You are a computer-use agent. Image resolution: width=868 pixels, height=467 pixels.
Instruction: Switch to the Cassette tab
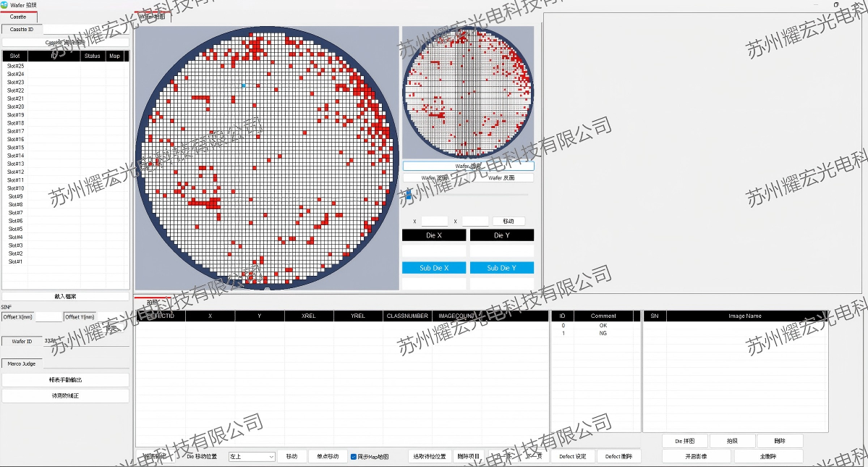(x=18, y=17)
